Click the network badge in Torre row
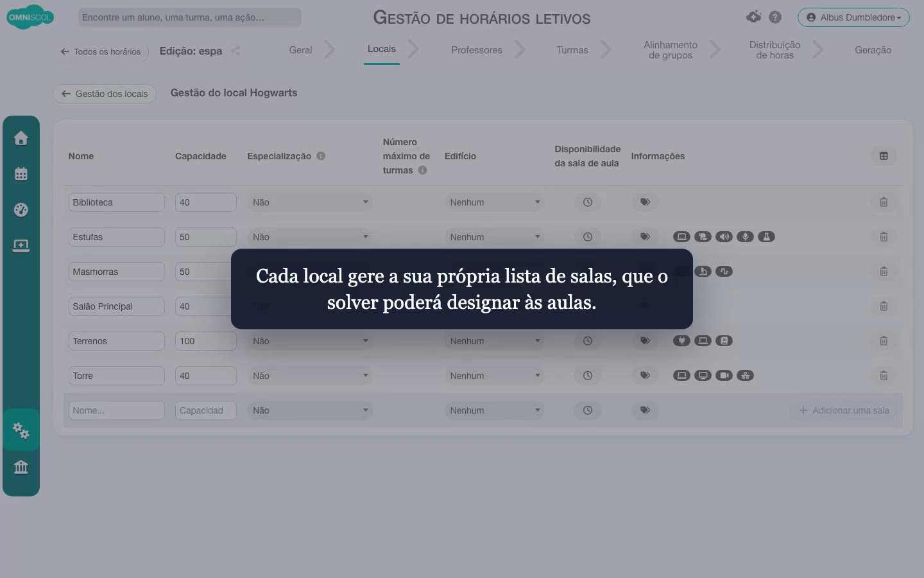924x578 pixels. coord(745,376)
